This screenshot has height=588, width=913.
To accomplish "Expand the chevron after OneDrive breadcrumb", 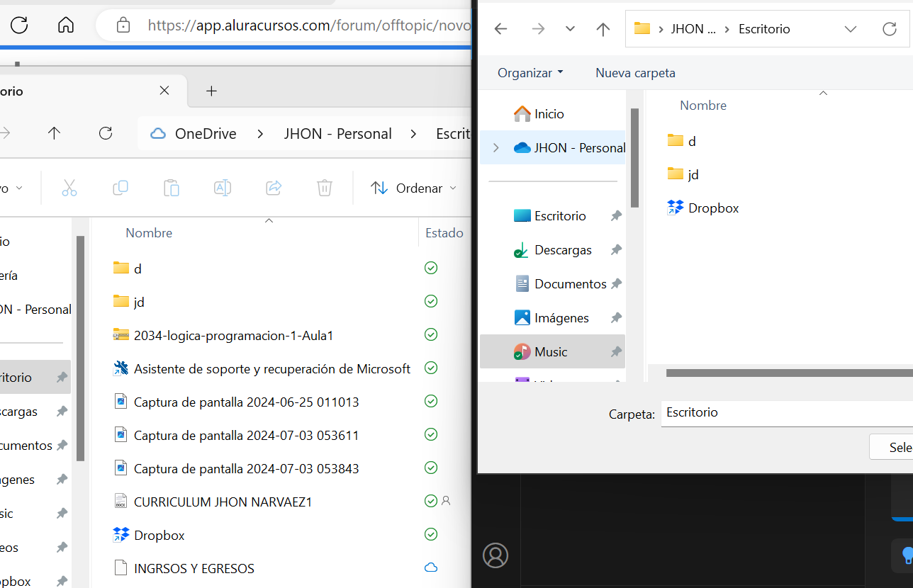I will pos(260,134).
